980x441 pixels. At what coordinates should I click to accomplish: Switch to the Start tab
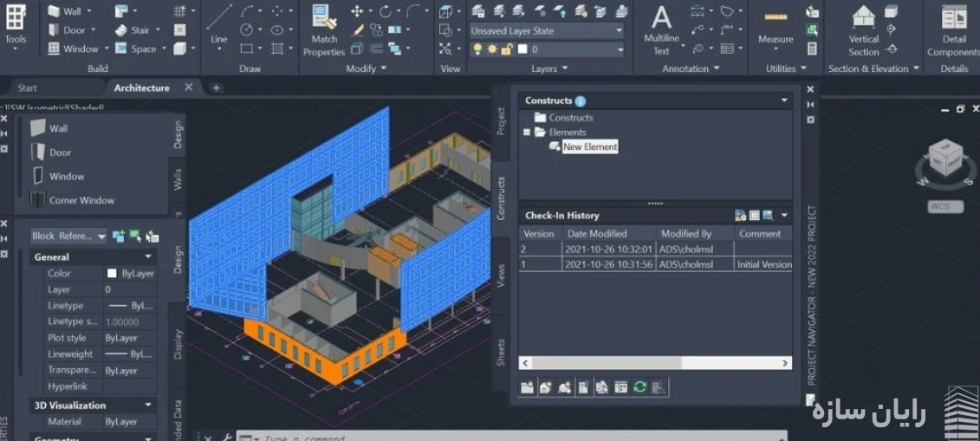pyautogui.click(x=28, y=88)
